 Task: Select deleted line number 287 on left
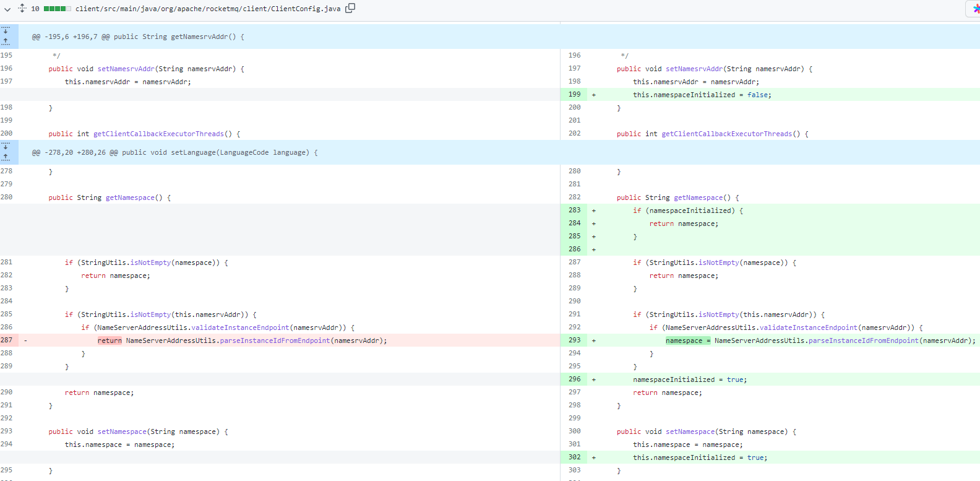[x=7, y=340]
